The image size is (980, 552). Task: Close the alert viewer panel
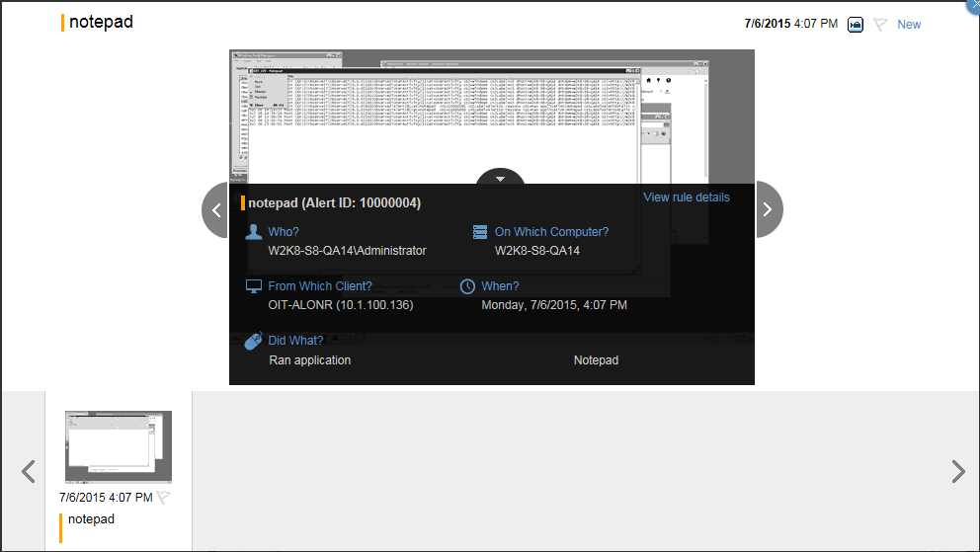pos(974,4)
